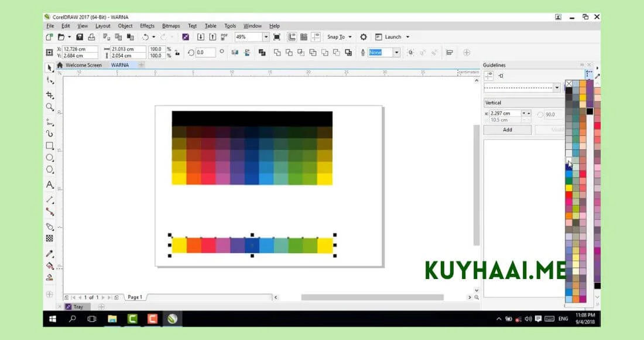Image resolution: width=644 pixels, height=340 pixels.
Task: Toggle Show grid button
Action: (304, 37)
